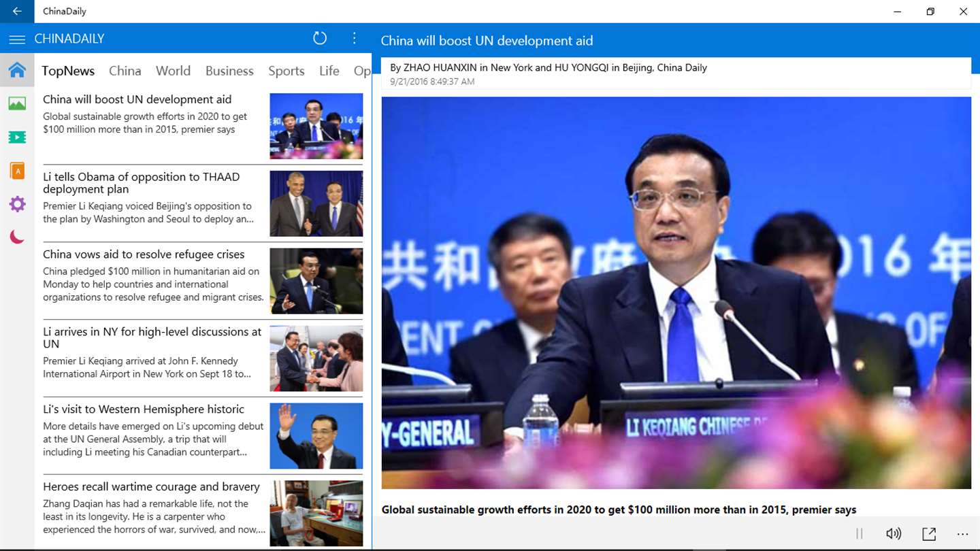This screenshot has width=980, height=551.
Task: Go back using the back arrow
Action: pyautogui.click(x=17, y=12)
